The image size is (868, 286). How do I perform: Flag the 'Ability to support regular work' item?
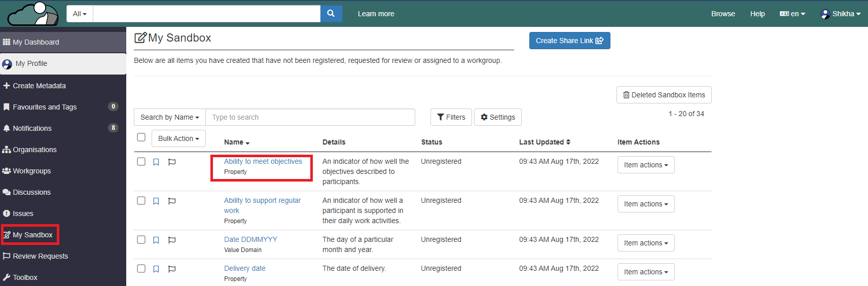click(172, 201)
